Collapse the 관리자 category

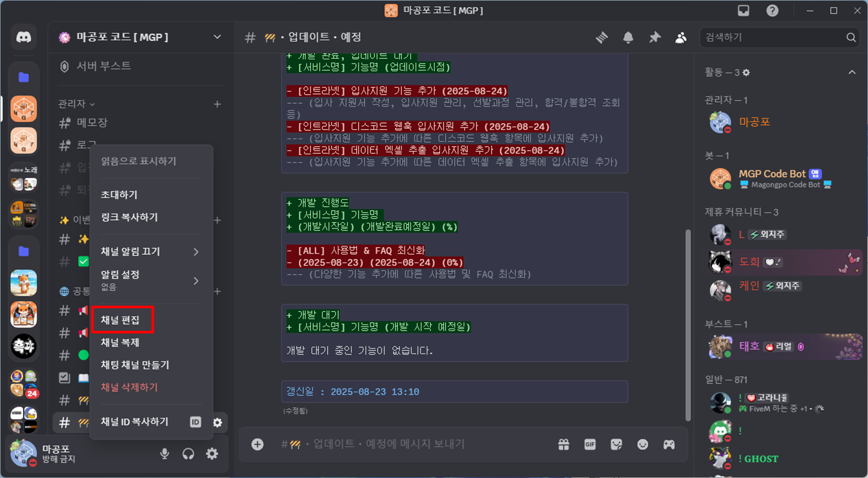tap(76, 104)
